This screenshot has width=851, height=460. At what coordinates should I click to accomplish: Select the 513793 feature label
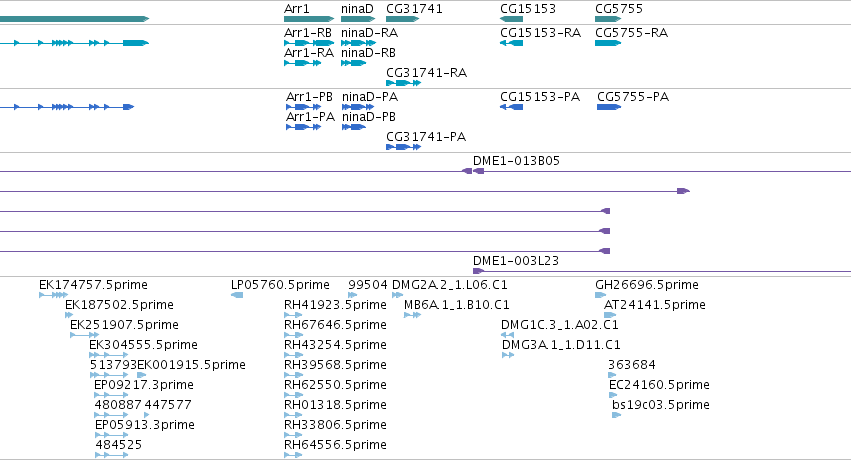tap(113, 366)
